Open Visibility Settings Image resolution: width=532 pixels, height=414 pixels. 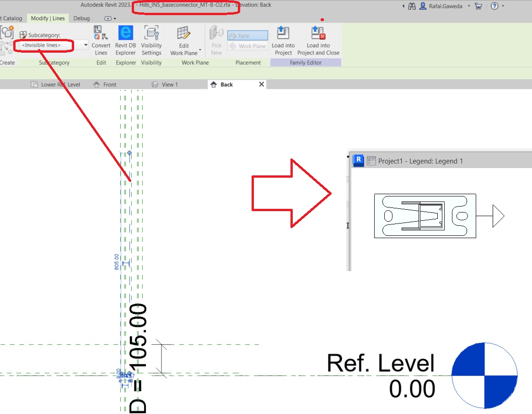click(151, 40)
